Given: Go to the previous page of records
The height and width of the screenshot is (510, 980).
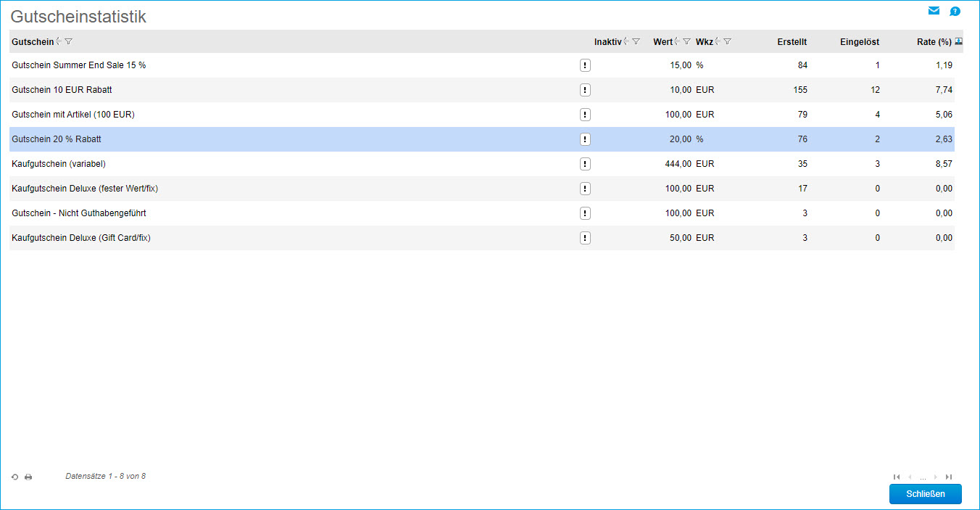Looking at the screenshot, I should click(910, 477).
